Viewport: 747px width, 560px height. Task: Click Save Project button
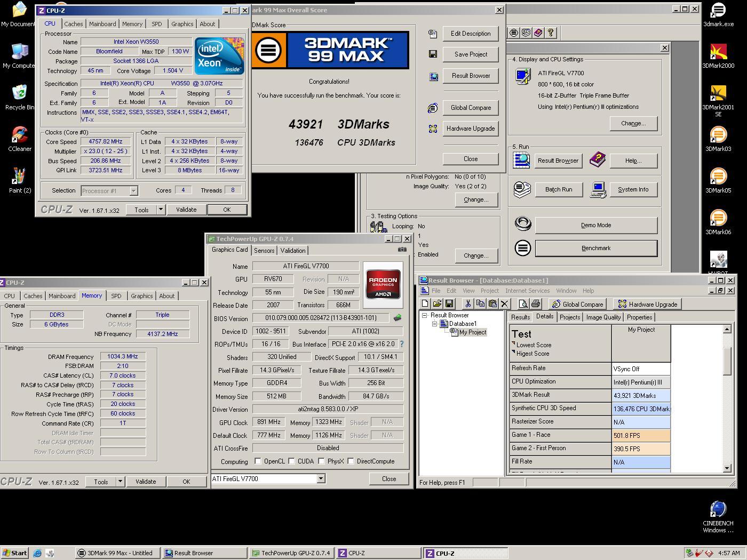coord(471,54)
